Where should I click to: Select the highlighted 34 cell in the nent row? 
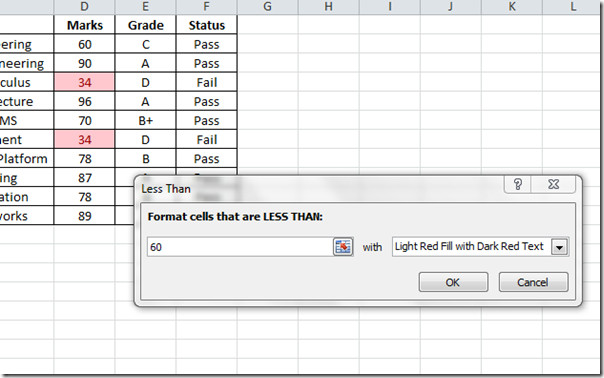(x=84, y=139)
